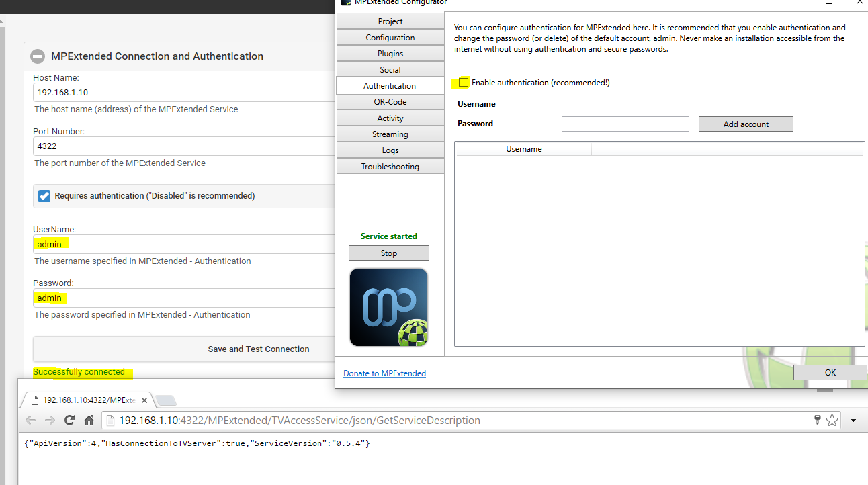Screen dimensions: 868x485
Task: Select the Social tab
Action: click(x=390, y=70)
